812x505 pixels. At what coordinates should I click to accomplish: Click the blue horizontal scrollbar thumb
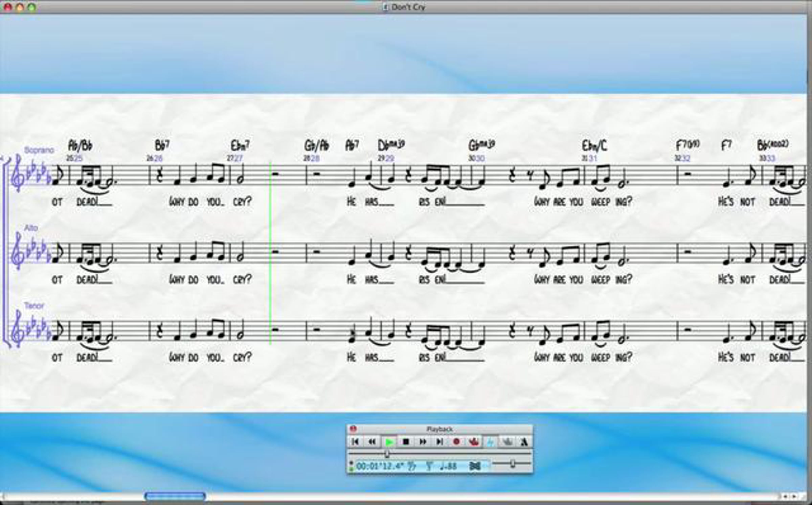point(175,496)
